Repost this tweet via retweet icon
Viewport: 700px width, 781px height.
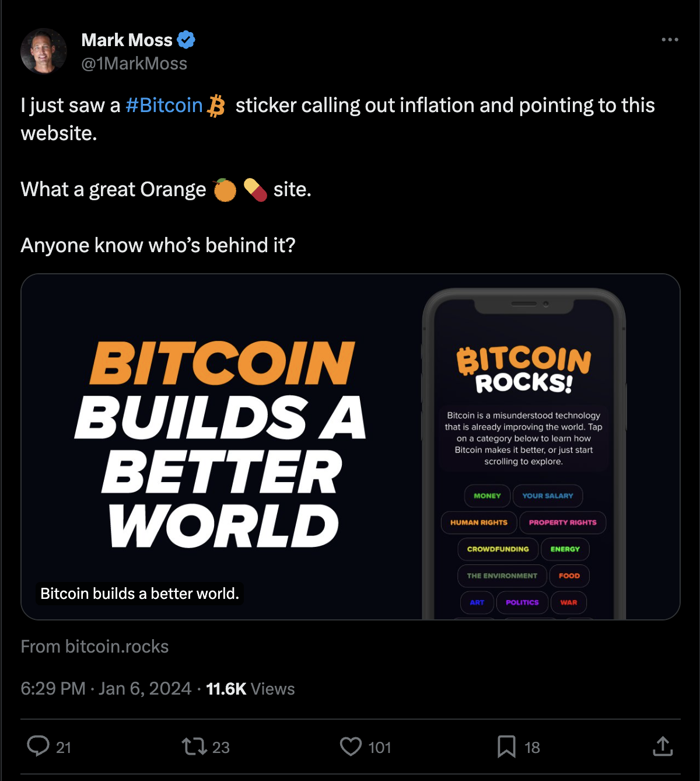click(x=194, y=746)
